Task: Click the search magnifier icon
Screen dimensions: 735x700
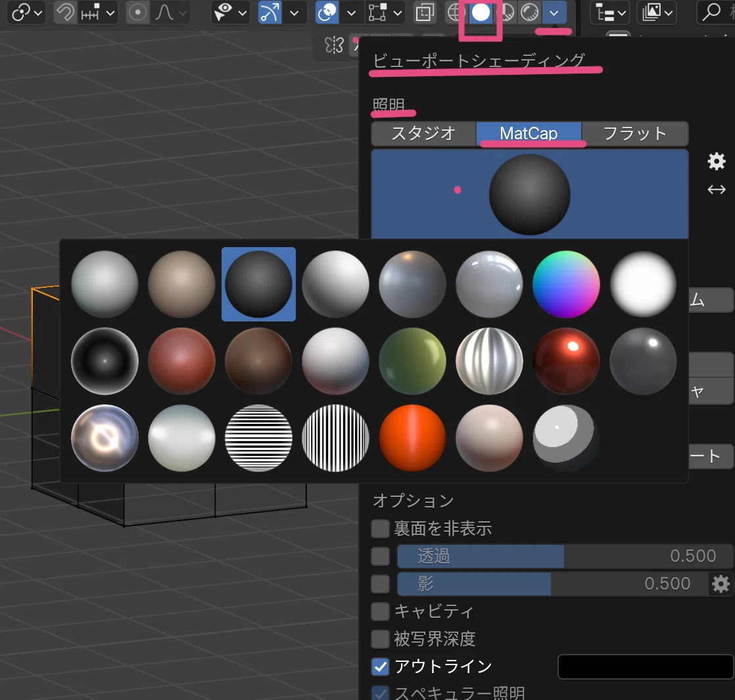Action: (x=711, y=12)
